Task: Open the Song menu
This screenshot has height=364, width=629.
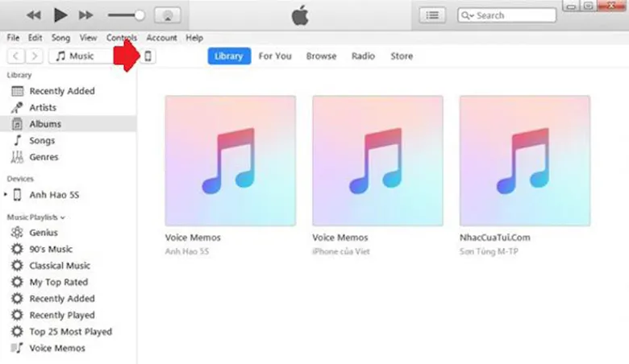Action: pos(60,38)
